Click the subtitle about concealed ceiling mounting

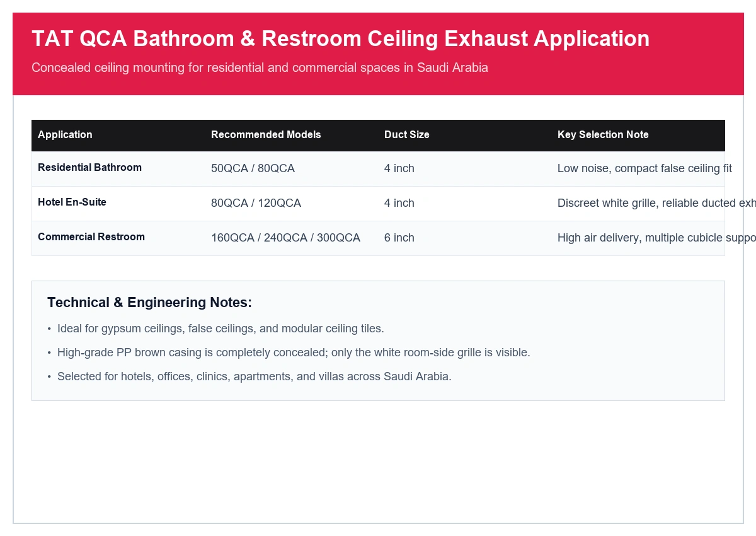(260, 67)
